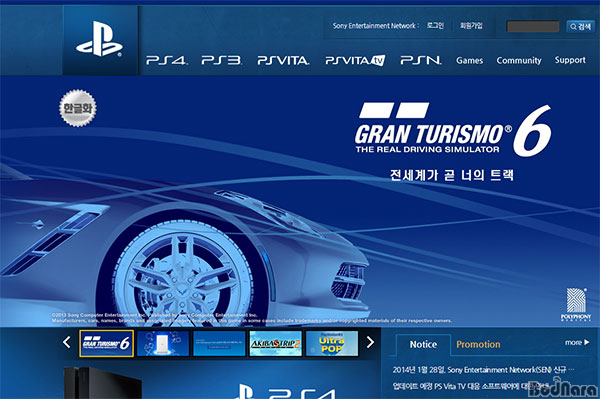Open the Community menu item
This screenshot has height=399, width=600.
click(x=519, y=60)
